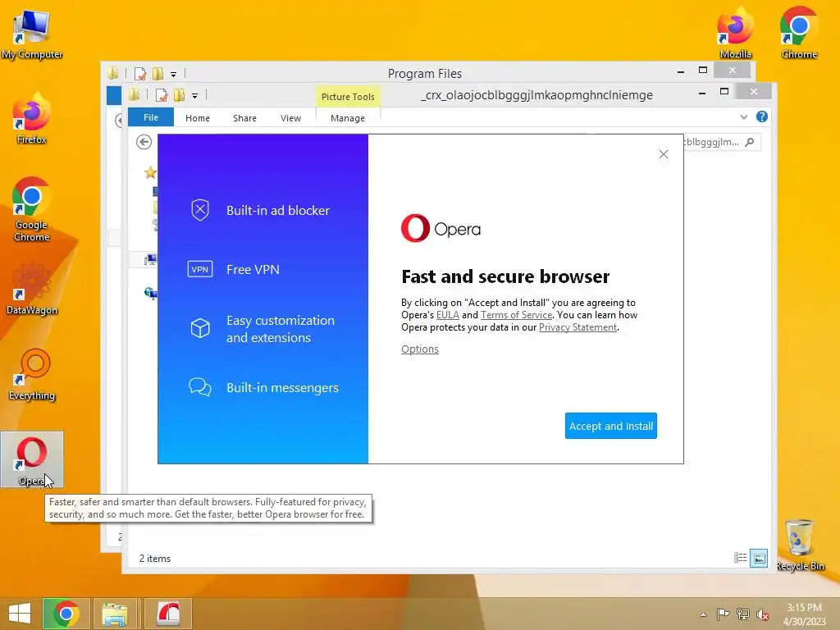Screen dimensions: 840x630
Task: Open the installer Options link
Action: [x=420, y=349]
